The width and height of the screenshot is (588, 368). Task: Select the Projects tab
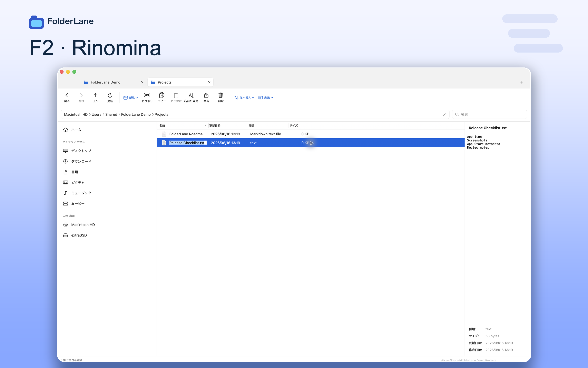[x=180, y=82]
